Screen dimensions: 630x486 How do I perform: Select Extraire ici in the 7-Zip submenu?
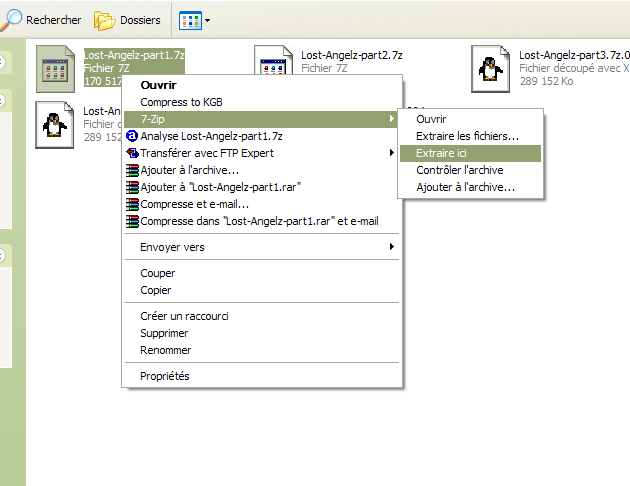pyautogui.click(x=470, y=153)
